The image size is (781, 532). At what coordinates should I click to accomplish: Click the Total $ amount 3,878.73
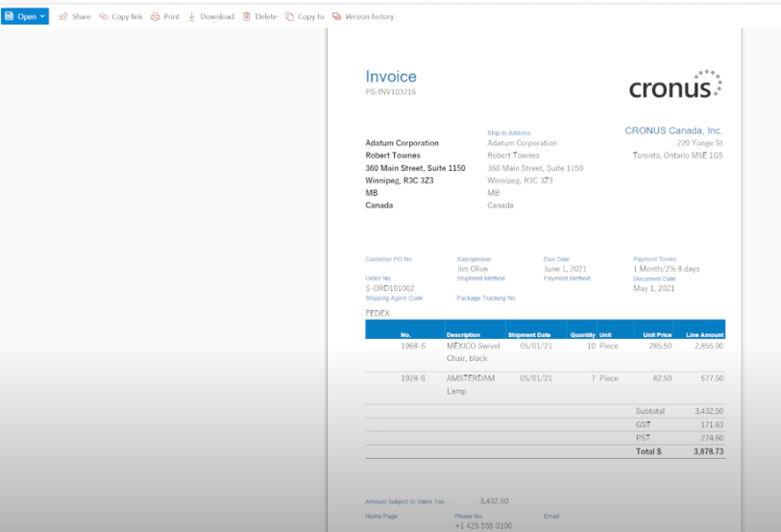pos(708,450)
